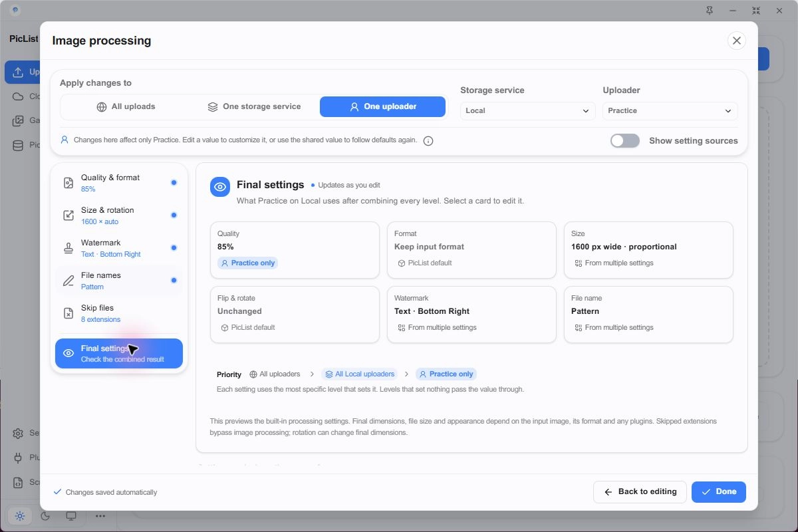Close the Image processing dialog

point(736,41)
